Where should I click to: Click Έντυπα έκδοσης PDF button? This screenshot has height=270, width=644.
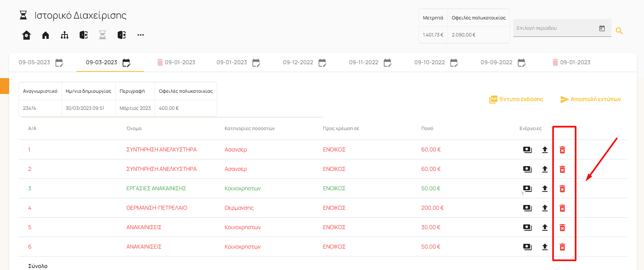click(516, 100)
